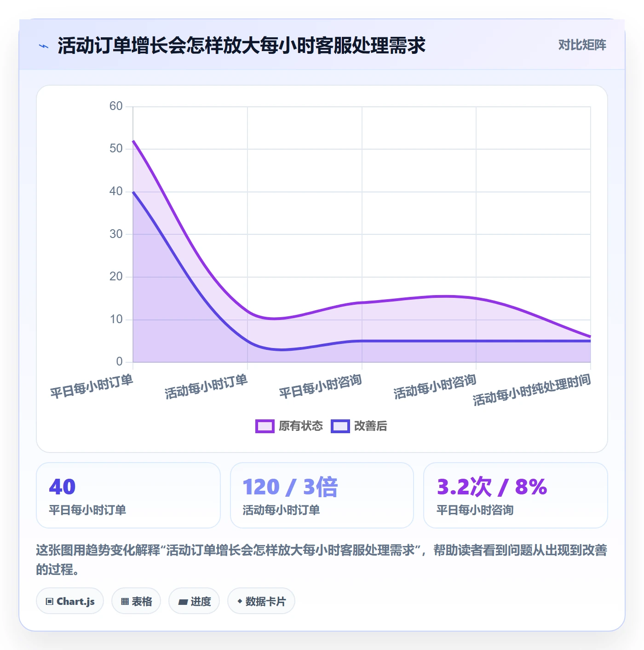This screenshot has width=644, height=650.
Task: Select the 进度 tag
Action: click(x=194, y=601)
